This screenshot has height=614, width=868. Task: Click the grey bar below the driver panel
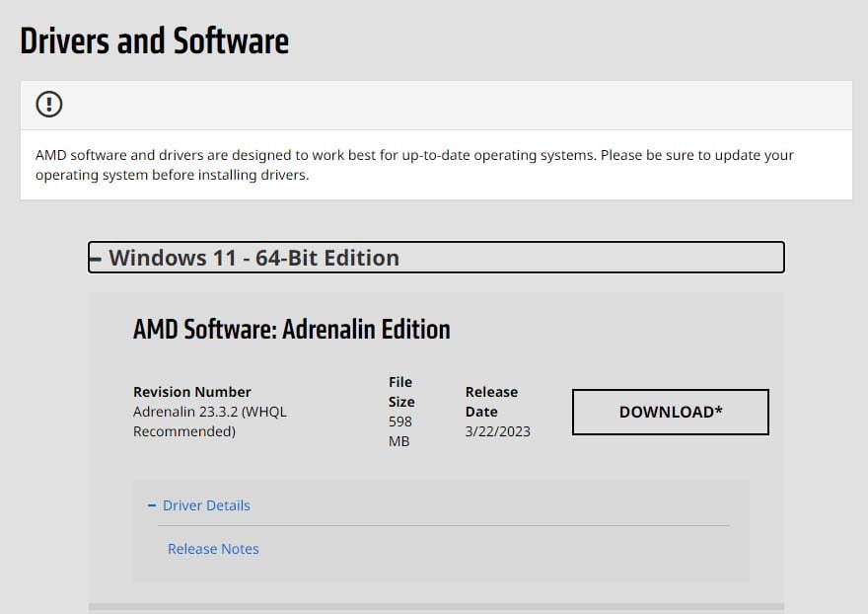coord(436,606)
